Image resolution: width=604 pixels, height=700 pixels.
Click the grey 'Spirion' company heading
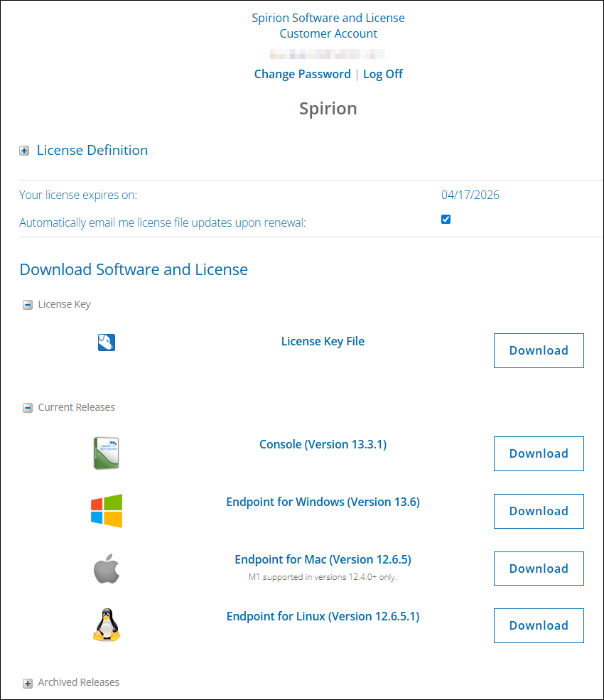tap(328, 109)
